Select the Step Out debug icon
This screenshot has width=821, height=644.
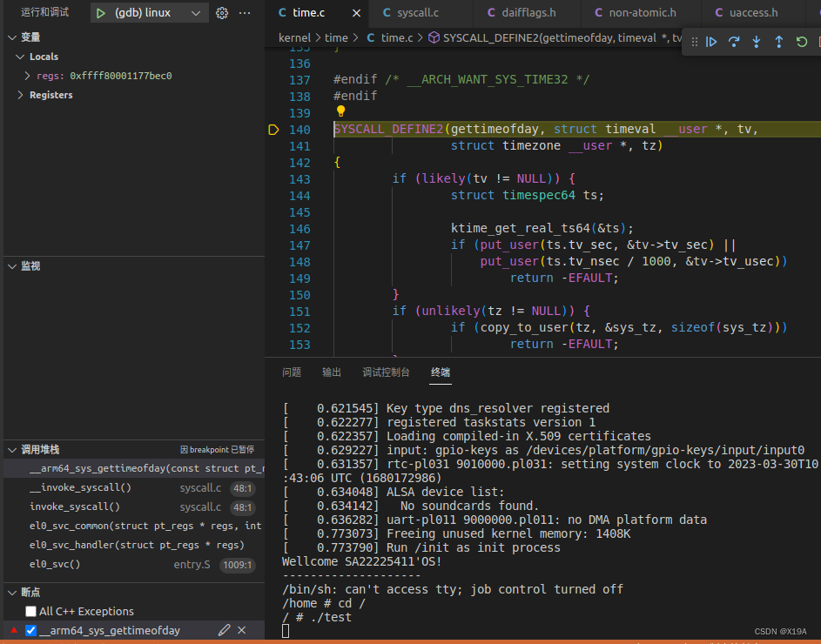[778, 41]
